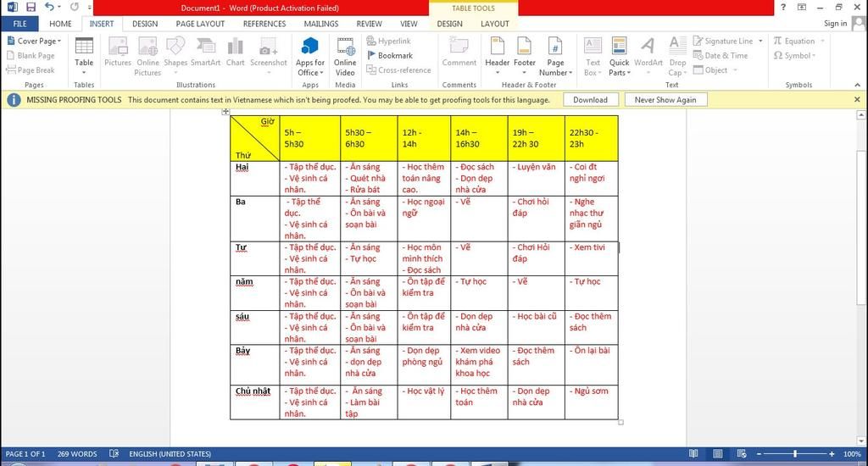The image size is (868, 466).
Task: Click the Pictures icon
Action: [x=118, y=53]
